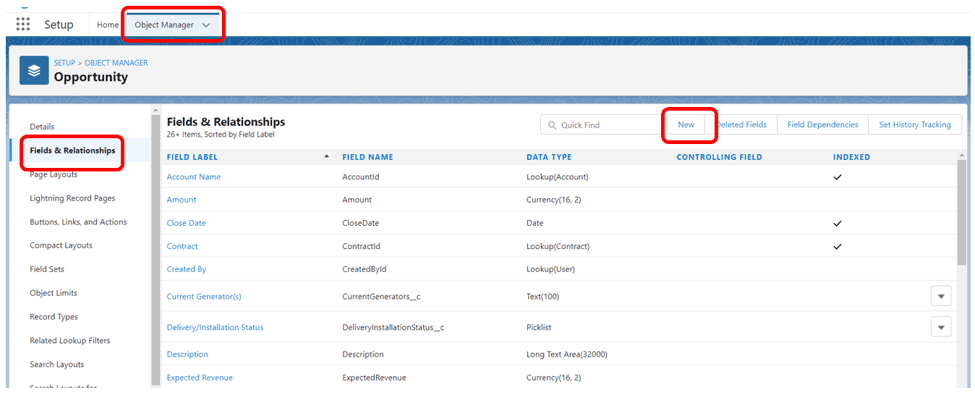Screen dimensions: 975x398
Task: Open Details in the sidebar
Action: click(x=42, y=127)
